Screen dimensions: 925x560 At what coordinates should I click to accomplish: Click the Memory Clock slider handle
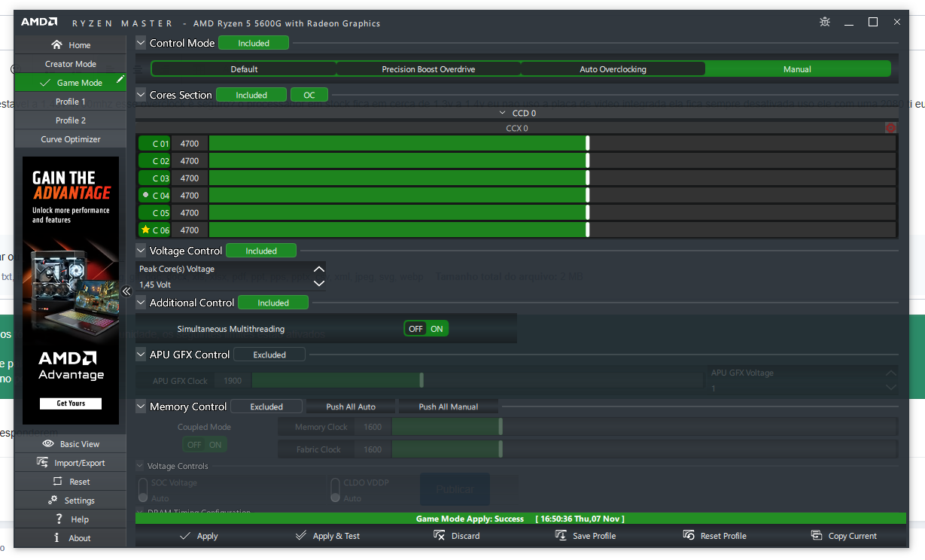tap(501, 427)
